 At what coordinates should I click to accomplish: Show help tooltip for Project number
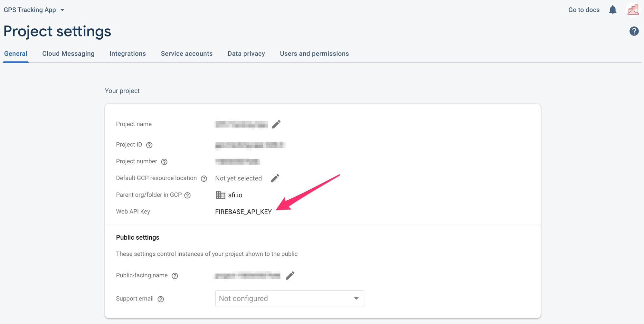pos(165,162)
